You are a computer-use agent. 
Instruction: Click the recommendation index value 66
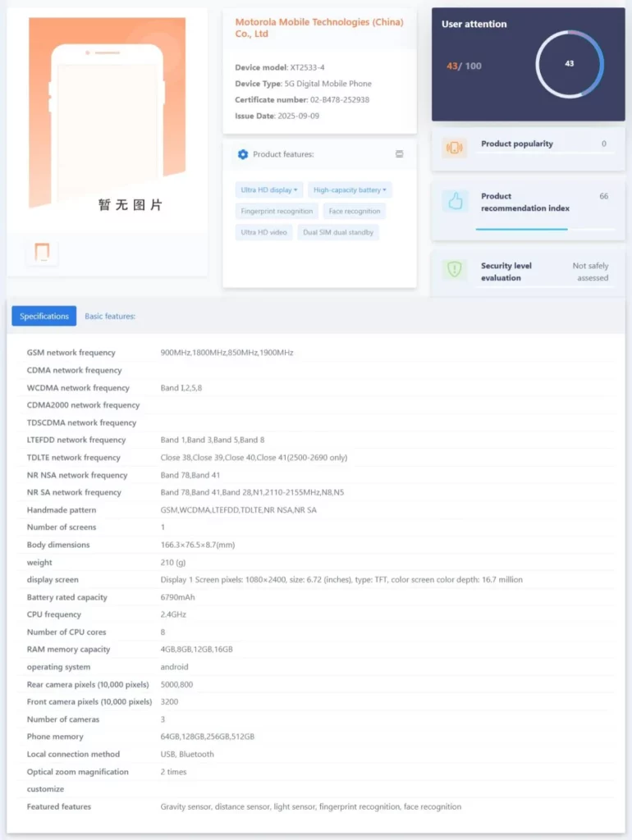pos(603,196)
